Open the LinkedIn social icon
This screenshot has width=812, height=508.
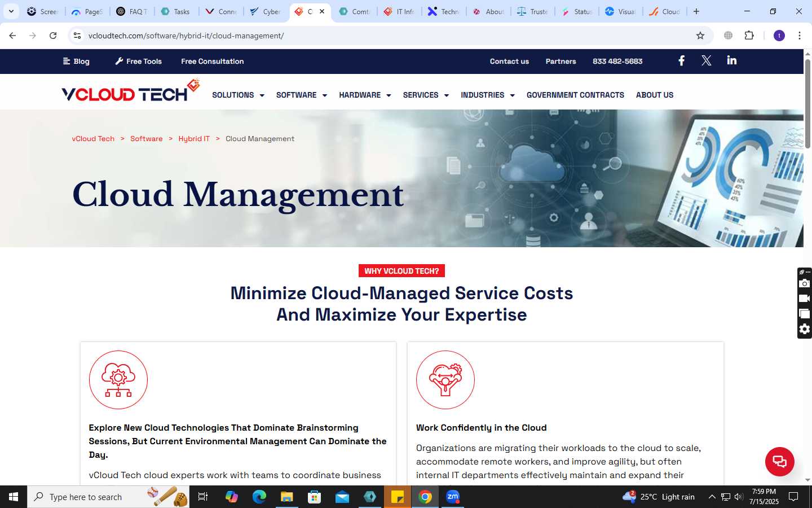tap(731, 60)
